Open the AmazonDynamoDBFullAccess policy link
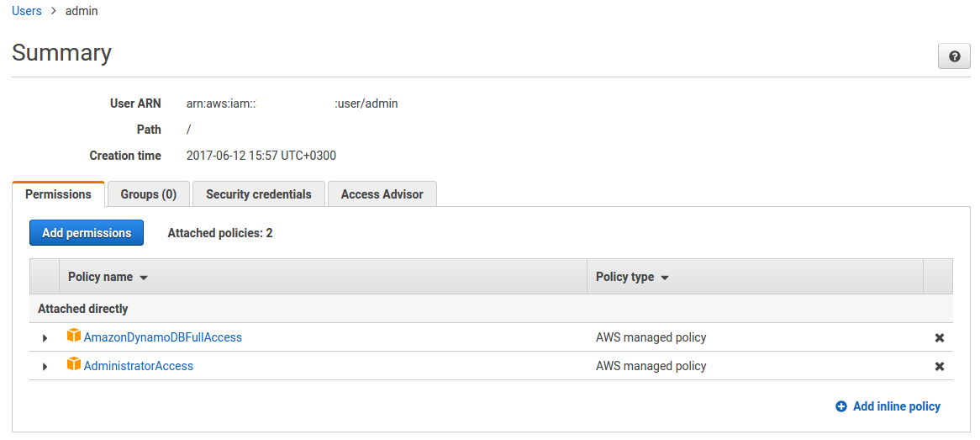The image size is (980, 440). (162, 337)
